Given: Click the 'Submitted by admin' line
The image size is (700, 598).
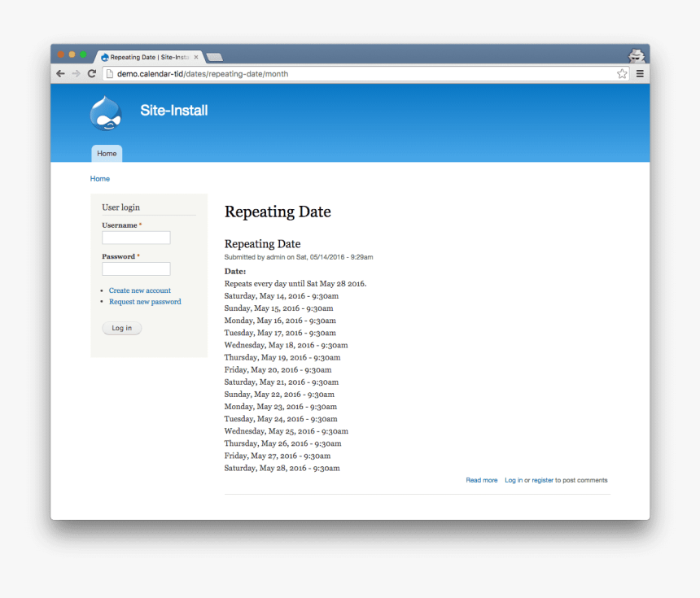Looking at the screenshot, I should click(299, 257).
